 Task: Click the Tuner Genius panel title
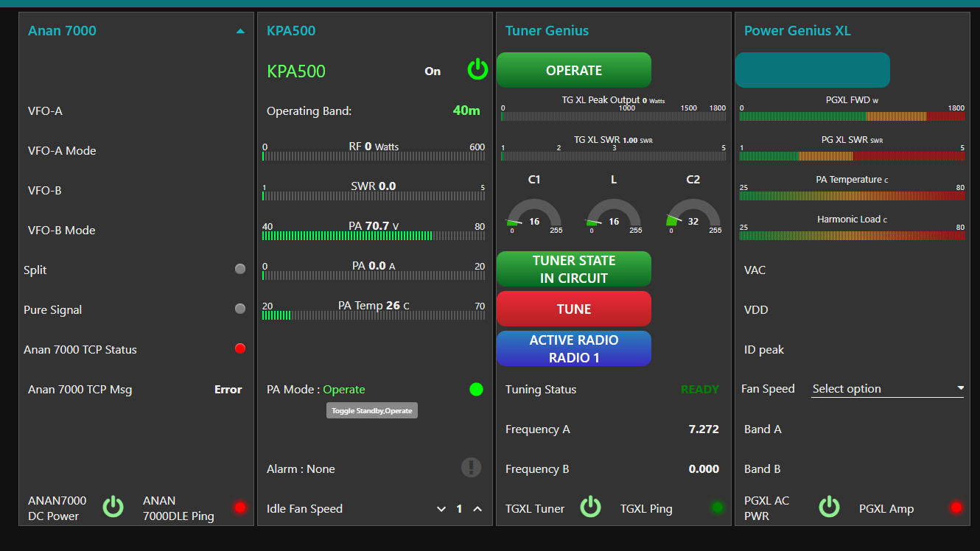[547, 31]
